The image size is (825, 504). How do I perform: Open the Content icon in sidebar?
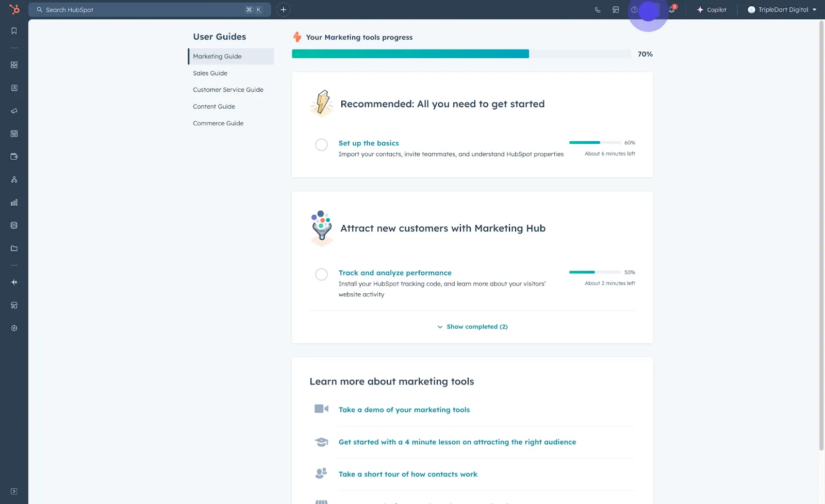point(14,134)
